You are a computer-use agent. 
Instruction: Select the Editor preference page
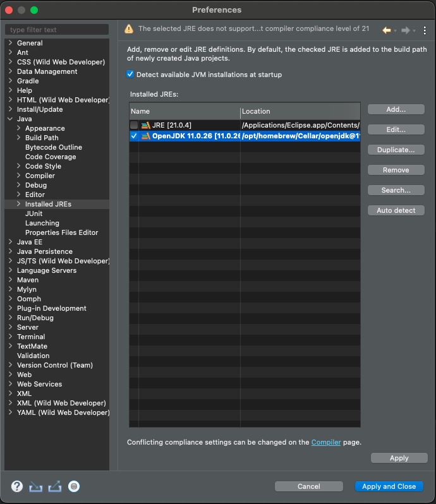tap(35, 195)
